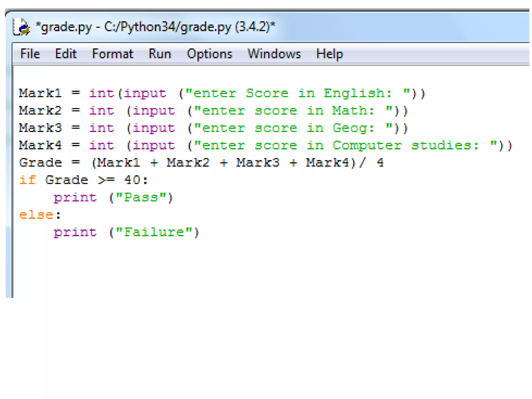
Task: Click the if keyword in Grade condition
Action: (x=28, y=180)
